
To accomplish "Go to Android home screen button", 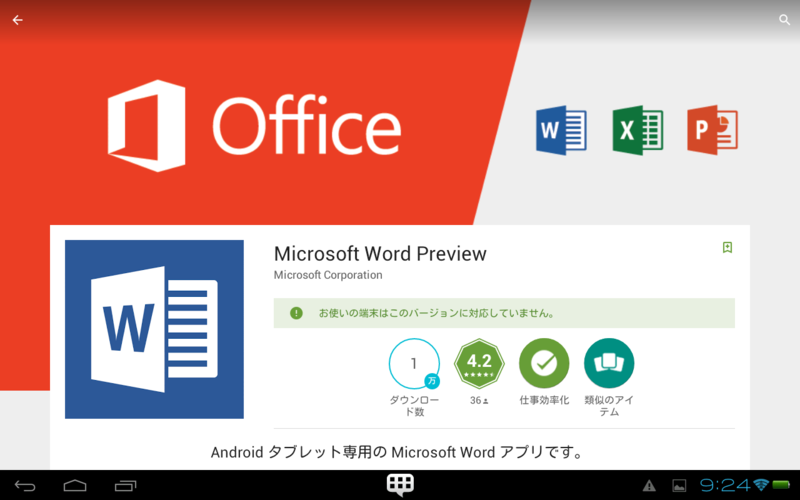I will click(x=75, y=485).
